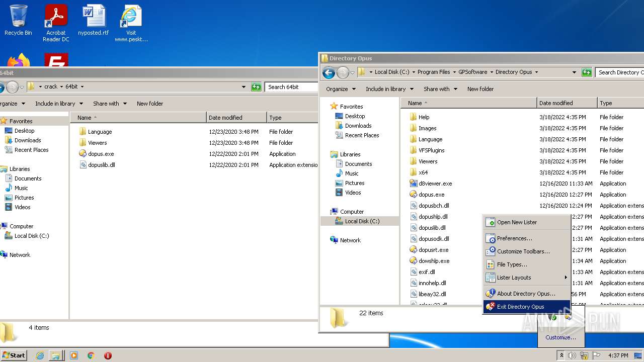
Task: Refresh the 64bit folder view
Action: 257,87
